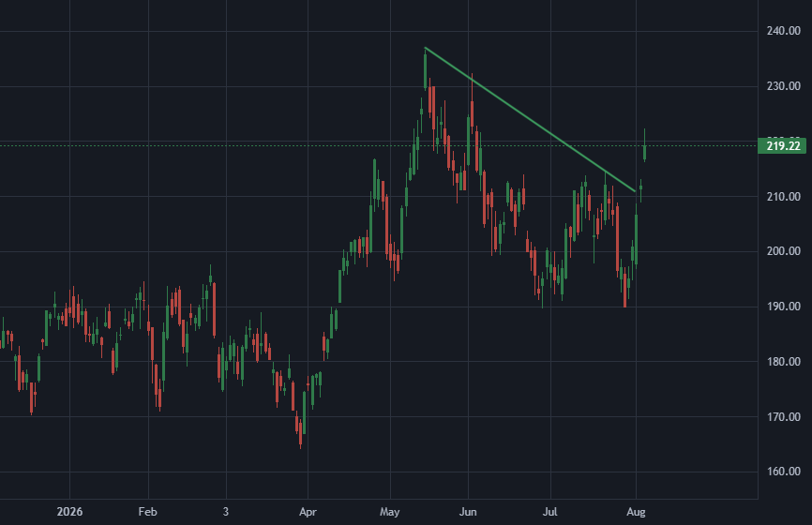Click the "3" date label on time axis
812x525 pixels.
tap(226, 512)
